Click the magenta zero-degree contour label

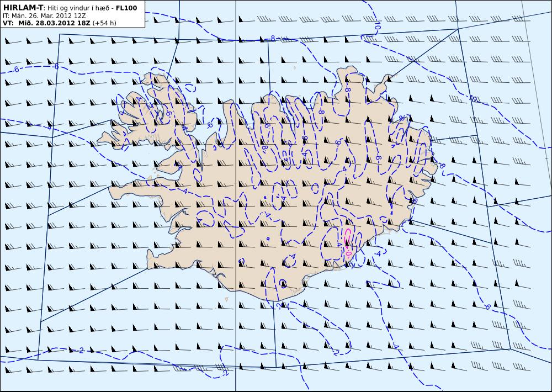coord(349,253)
